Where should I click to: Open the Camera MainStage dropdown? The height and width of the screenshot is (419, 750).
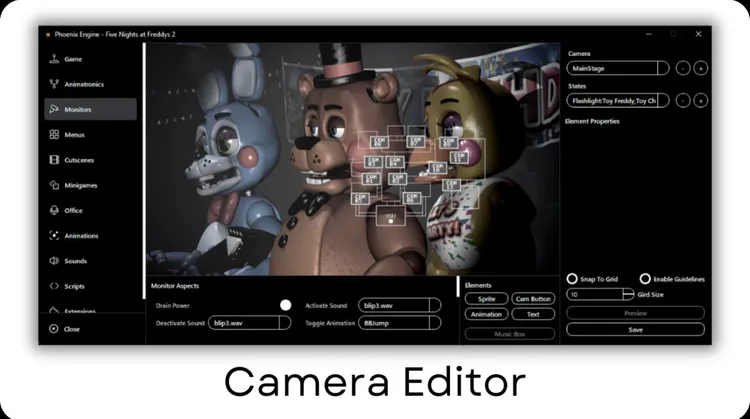[618, 68]
